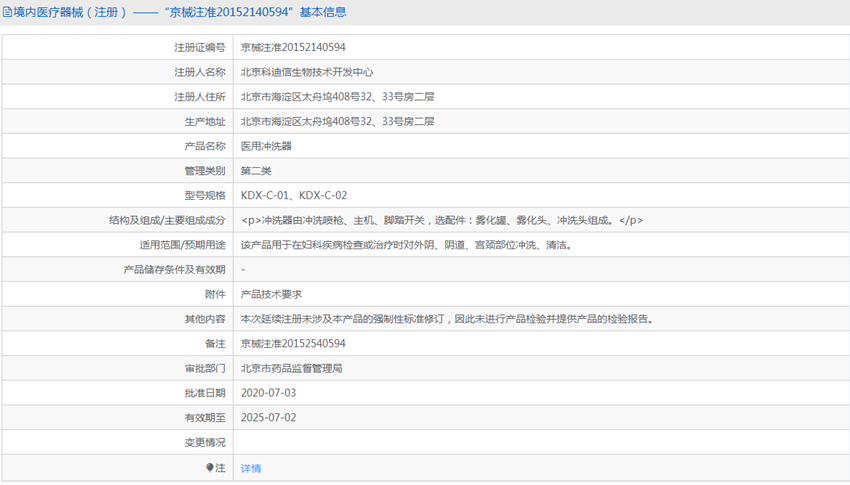Click the marker icon beside 注 label

tap(210, 467)
